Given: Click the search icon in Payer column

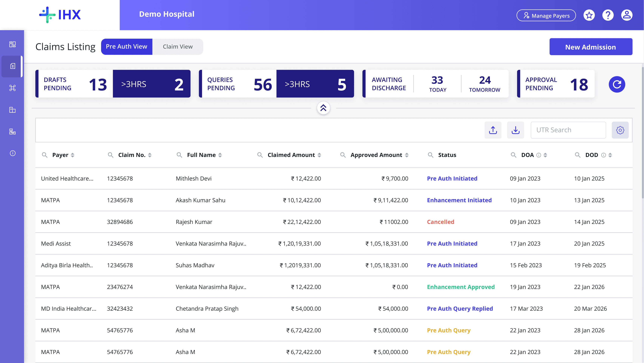Looking at the screenshot, I should tap(44, 155).
